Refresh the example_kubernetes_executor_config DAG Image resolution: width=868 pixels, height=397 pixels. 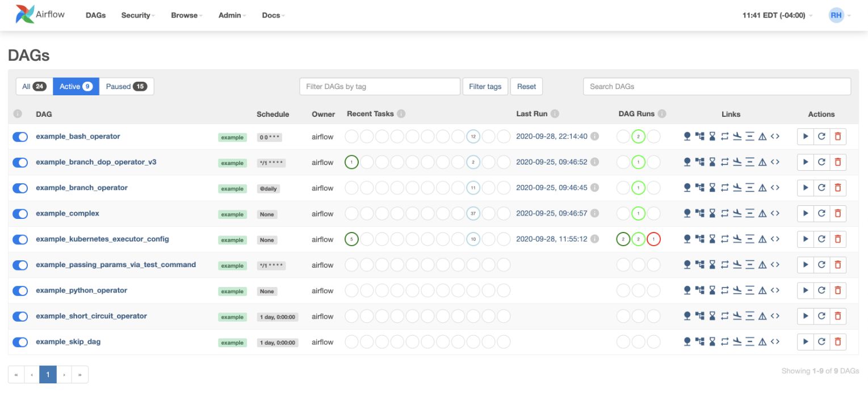821,239
